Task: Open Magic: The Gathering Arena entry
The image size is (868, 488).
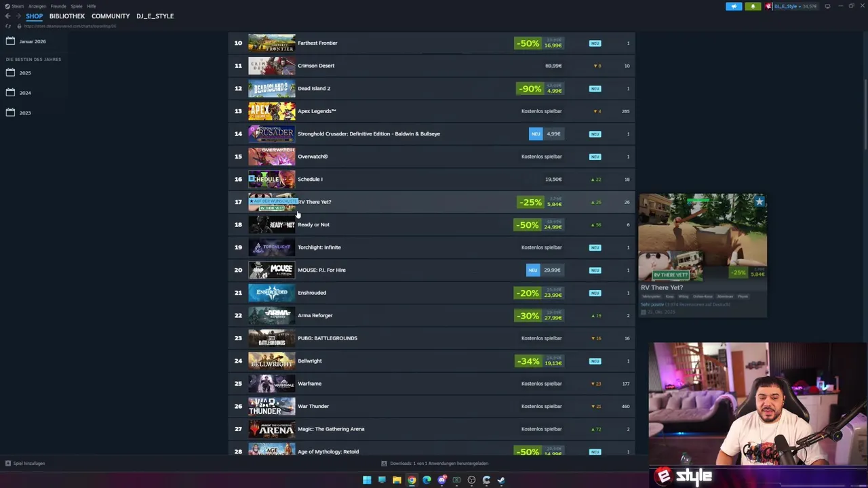Action: 431,429
